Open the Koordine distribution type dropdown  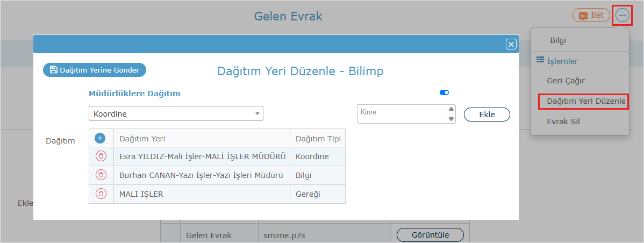pyautogui.click(x=176, y=113)
